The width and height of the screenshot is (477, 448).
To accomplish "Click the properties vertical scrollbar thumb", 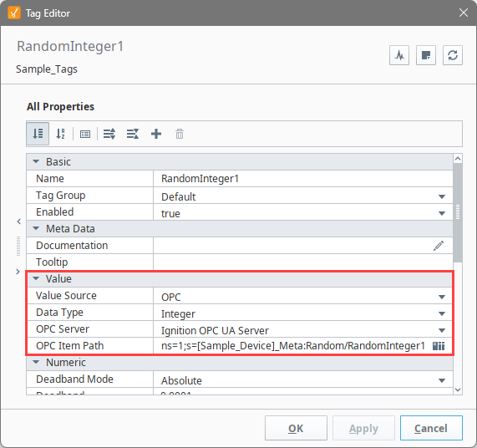I will pos(458,212).
